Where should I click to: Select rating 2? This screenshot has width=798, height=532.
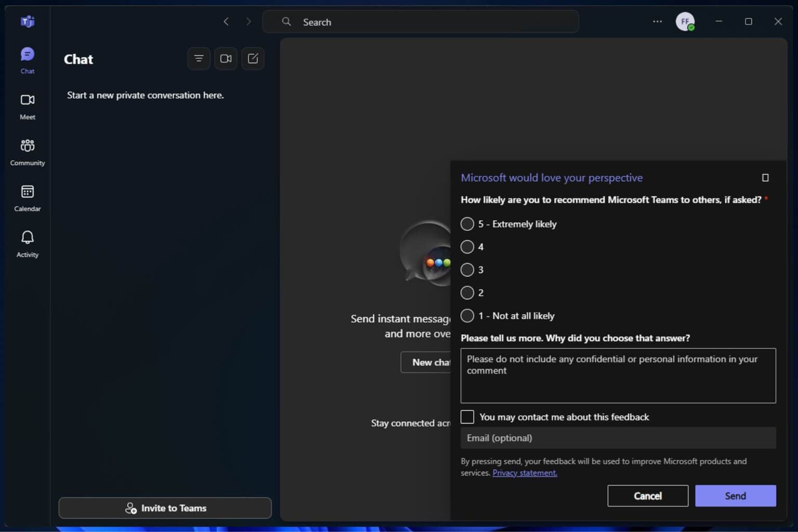[467, 292]
